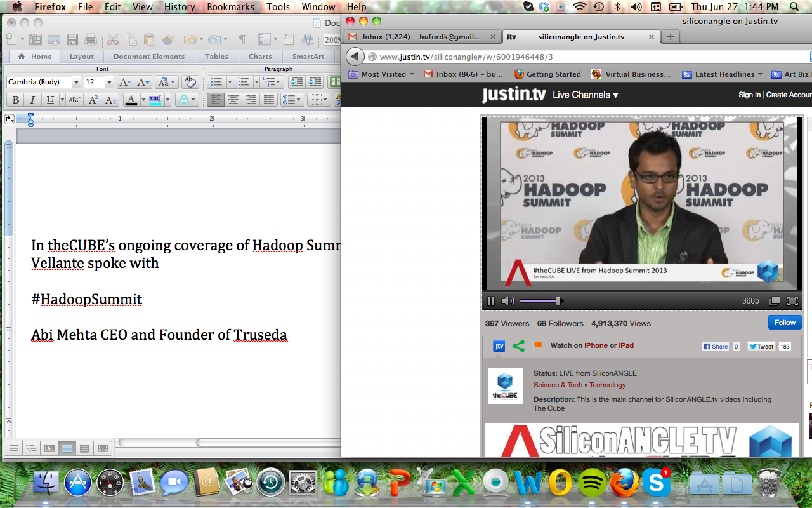Viewport: 812px width, 508px height.
Task: Mute the video with the speaker icon
Action: click(507, 301)
